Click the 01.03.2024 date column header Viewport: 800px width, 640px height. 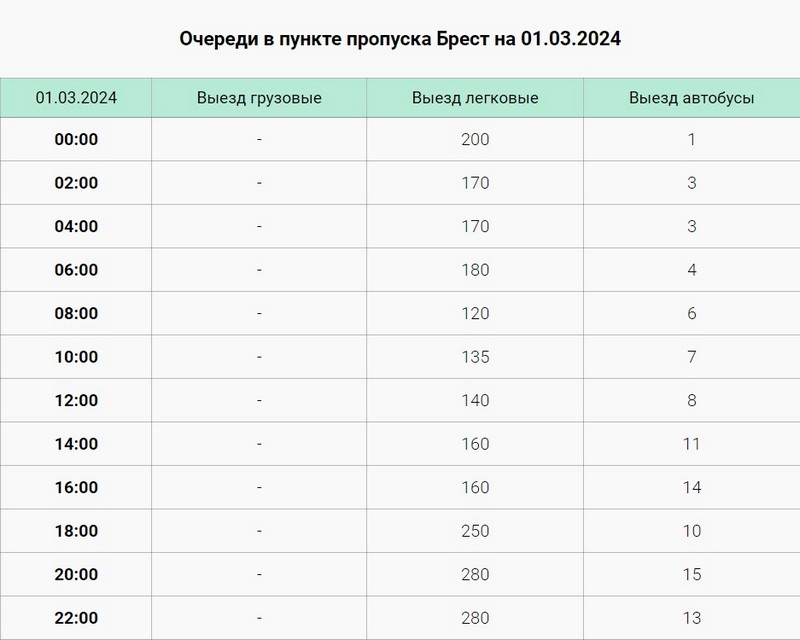click(x=76, y=98)
